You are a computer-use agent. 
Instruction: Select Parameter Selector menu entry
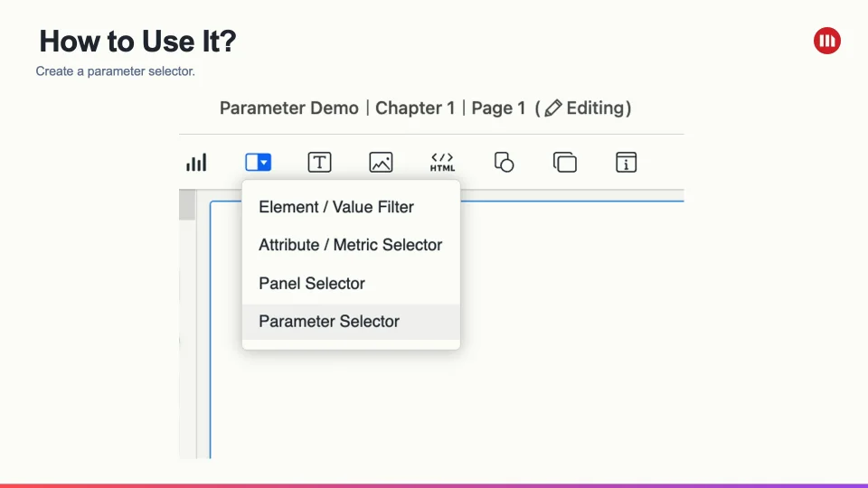click(329, 322)
